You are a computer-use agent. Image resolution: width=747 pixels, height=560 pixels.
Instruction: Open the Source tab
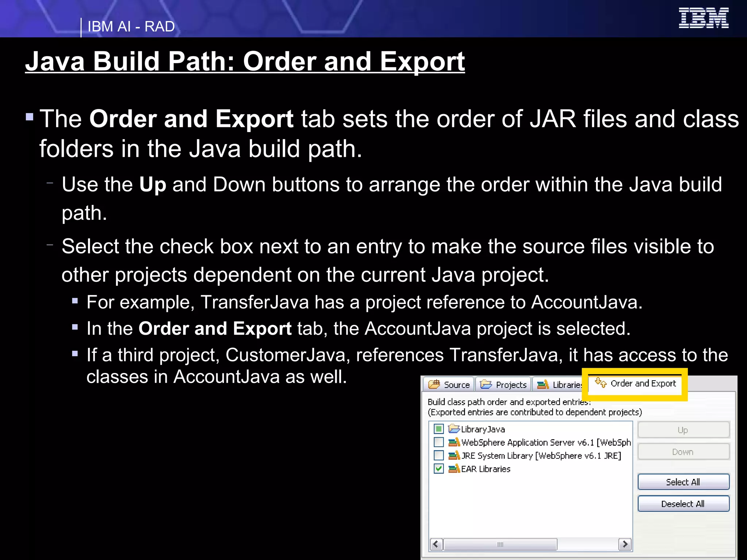(x=449, y=385)
